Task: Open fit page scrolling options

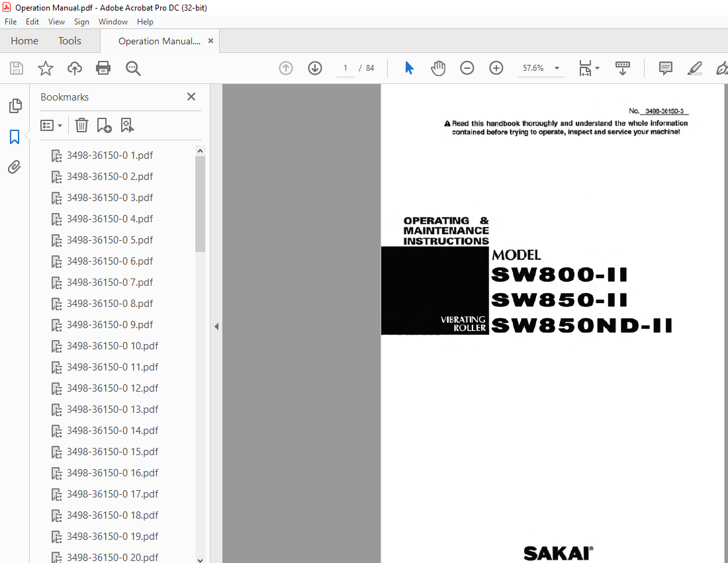Action: coord(589,68)
